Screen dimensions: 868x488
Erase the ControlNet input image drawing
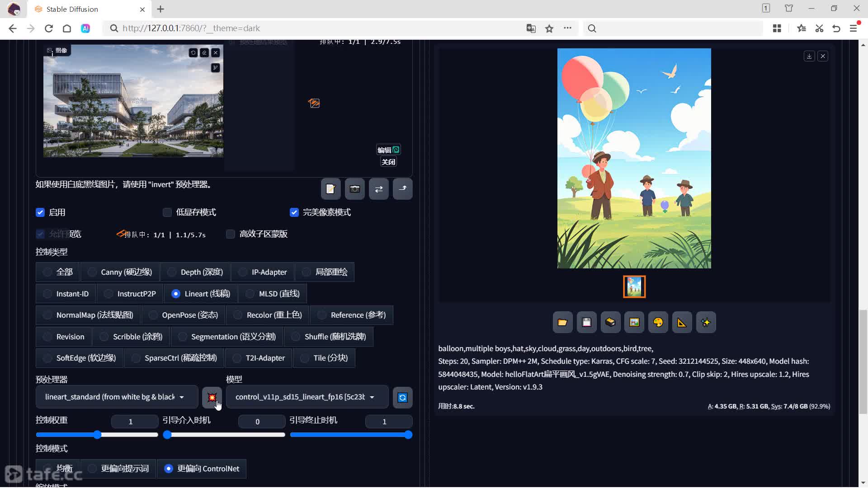click(204, 52)
